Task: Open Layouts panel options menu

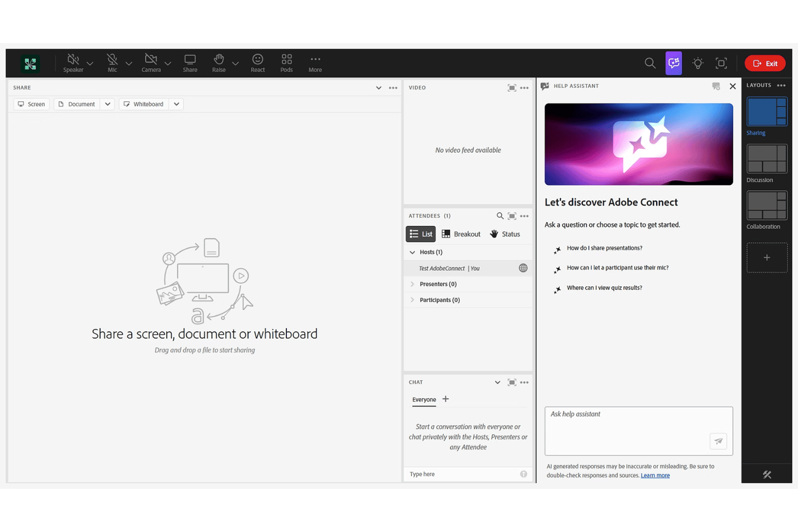Action: coord(781,86)
